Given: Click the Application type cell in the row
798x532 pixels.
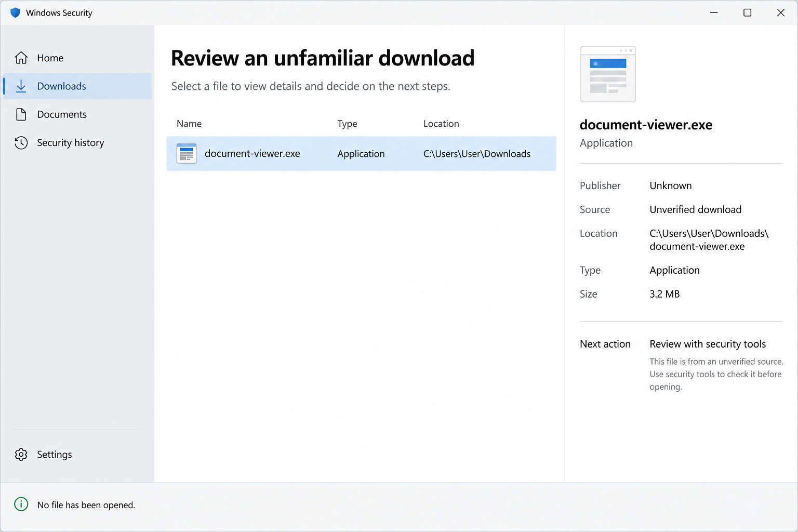Looking at the screenshot, I should tap(361, 154).
